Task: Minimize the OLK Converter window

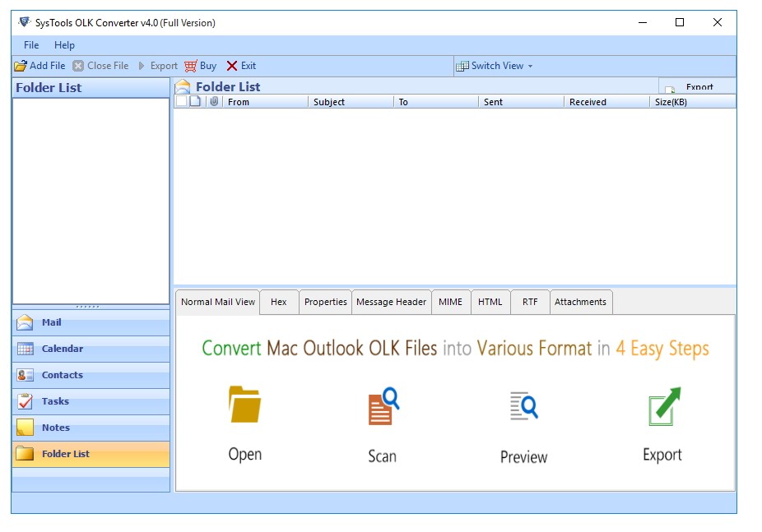Action: pyautogui.click(x=643, y=22)
